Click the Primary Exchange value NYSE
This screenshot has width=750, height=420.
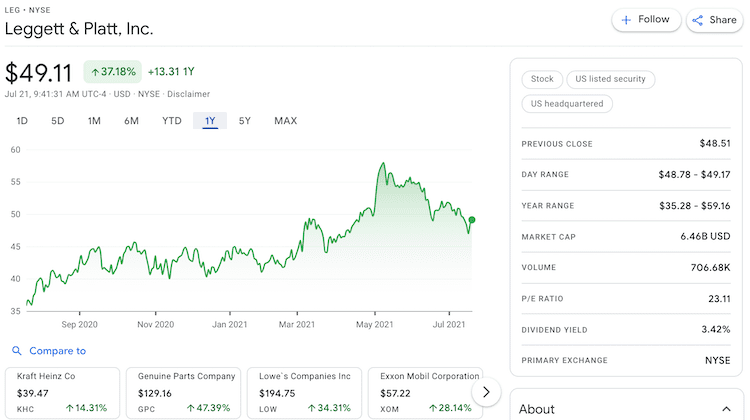(x=717, y=361)
